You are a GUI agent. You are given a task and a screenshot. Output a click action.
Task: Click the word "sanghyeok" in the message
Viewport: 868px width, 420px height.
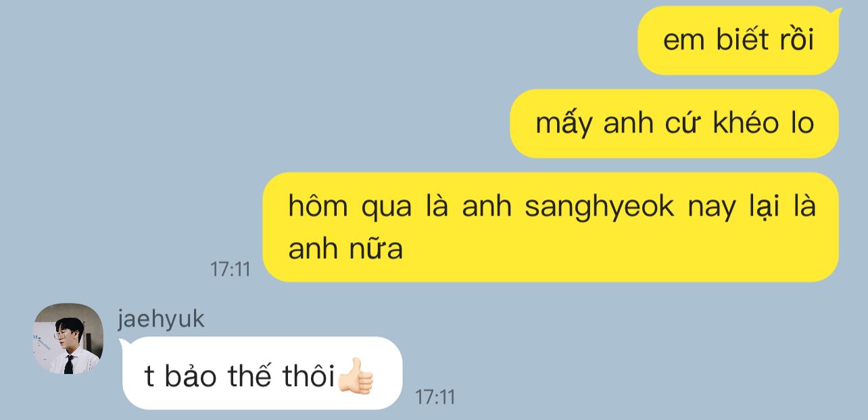(600, 207)
